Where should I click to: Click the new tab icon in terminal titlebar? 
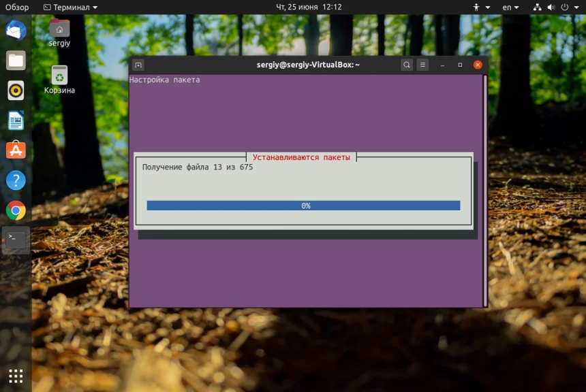138,65
